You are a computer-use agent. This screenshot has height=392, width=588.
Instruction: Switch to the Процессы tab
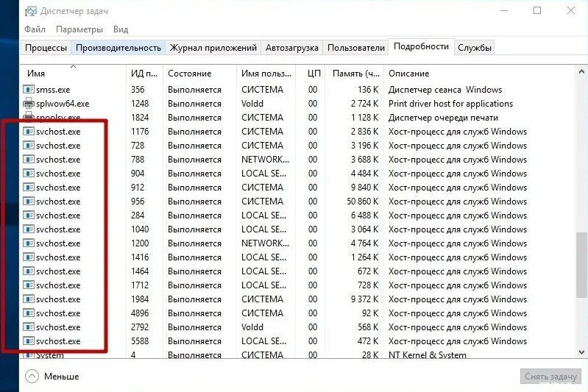point(46,48)
